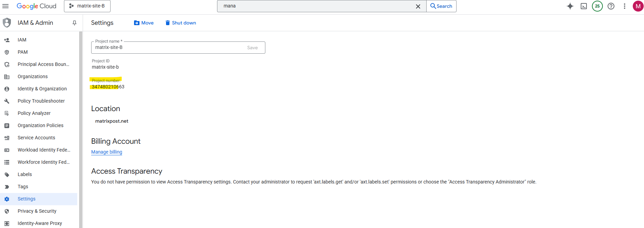Activate Cloud Shell terminal icon
Image resolution: width=644 pixels, height=228 pixels.
point(584,6)
